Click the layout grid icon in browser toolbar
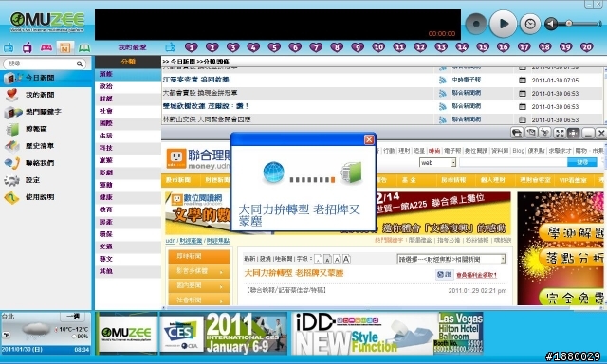 pyautogui.click(x=573, y=133)
